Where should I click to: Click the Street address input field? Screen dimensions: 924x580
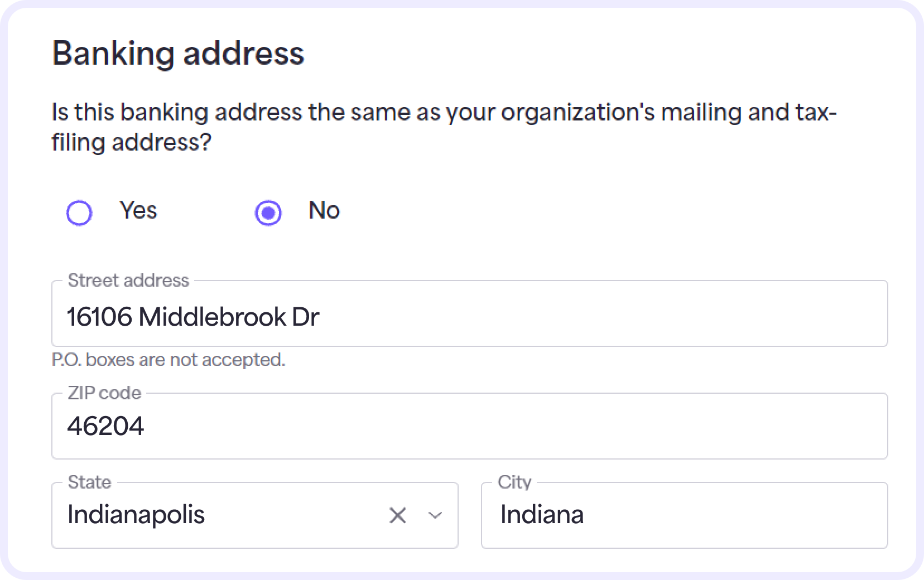click(x=469, y=316)
